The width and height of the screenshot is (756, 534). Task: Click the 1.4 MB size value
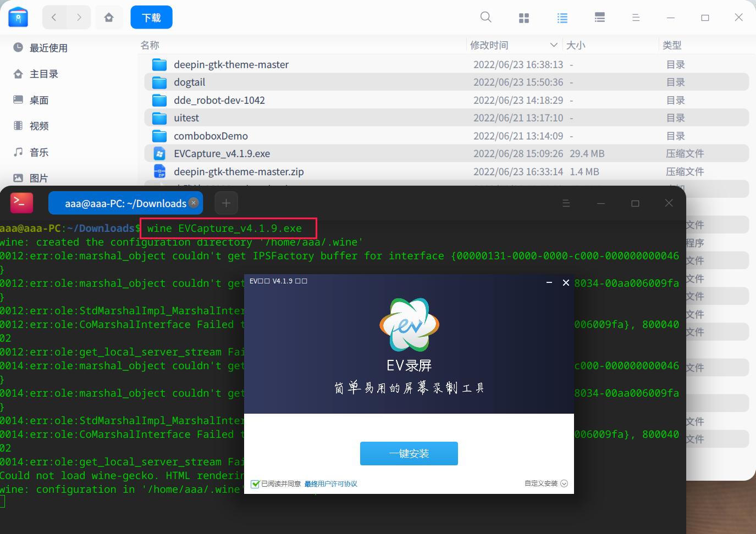[x=584, y=171]
